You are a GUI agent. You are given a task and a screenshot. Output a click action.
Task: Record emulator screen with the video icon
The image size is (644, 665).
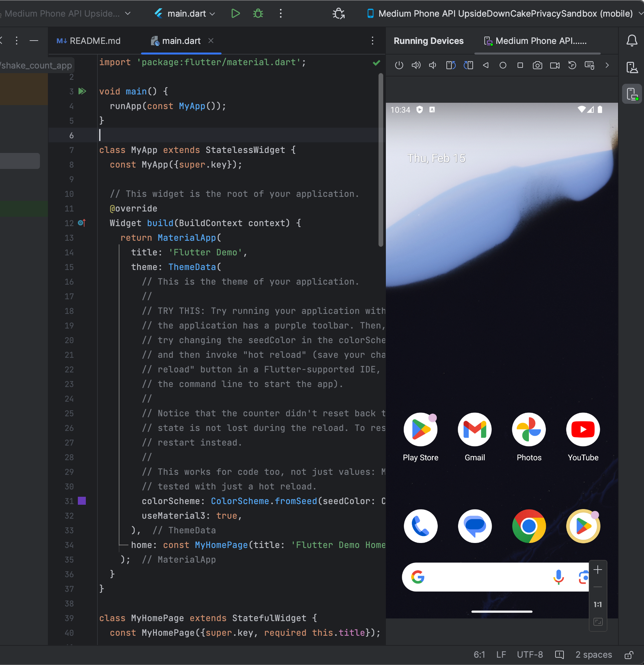pos(555,65)
